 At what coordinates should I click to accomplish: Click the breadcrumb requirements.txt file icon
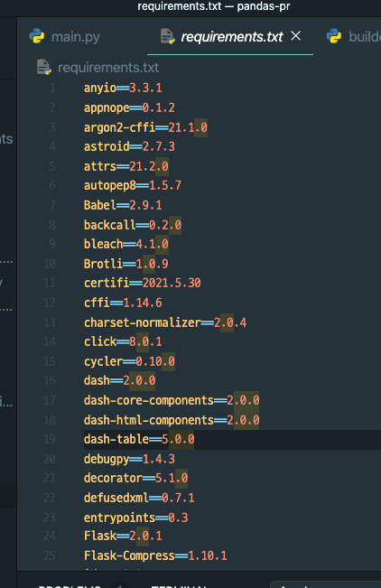pos(44,68)
